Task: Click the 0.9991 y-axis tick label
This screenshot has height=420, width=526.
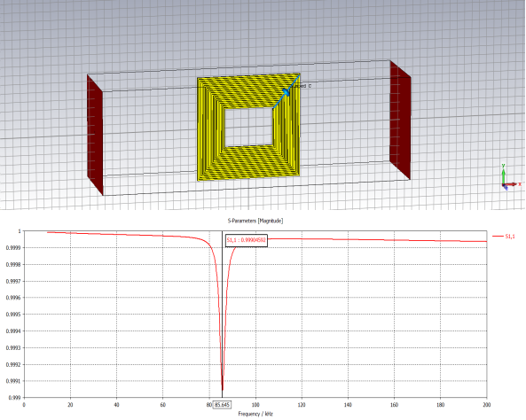Action: point(13,381)
